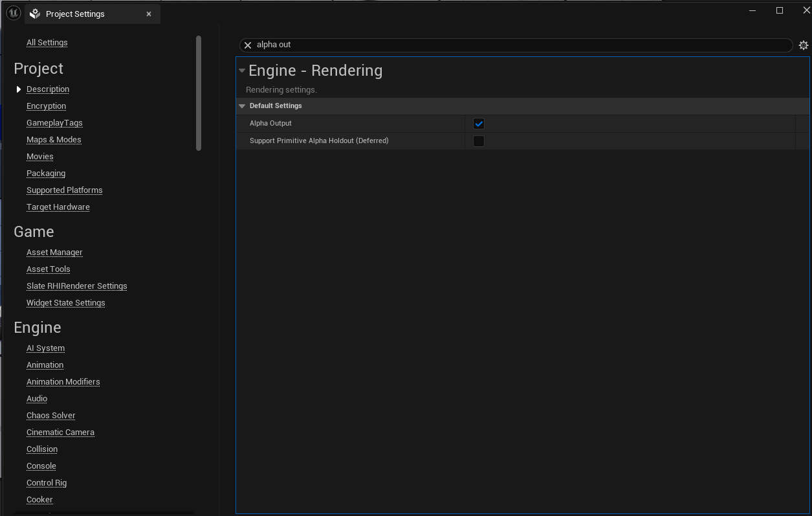The width and height of the screenshot is (812, 516).
Task: Click the Project Settings tab icon
Action: 35,14
